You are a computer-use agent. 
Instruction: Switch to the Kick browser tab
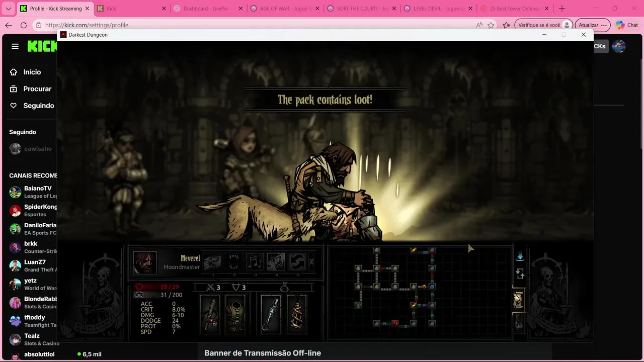(131, 9)
